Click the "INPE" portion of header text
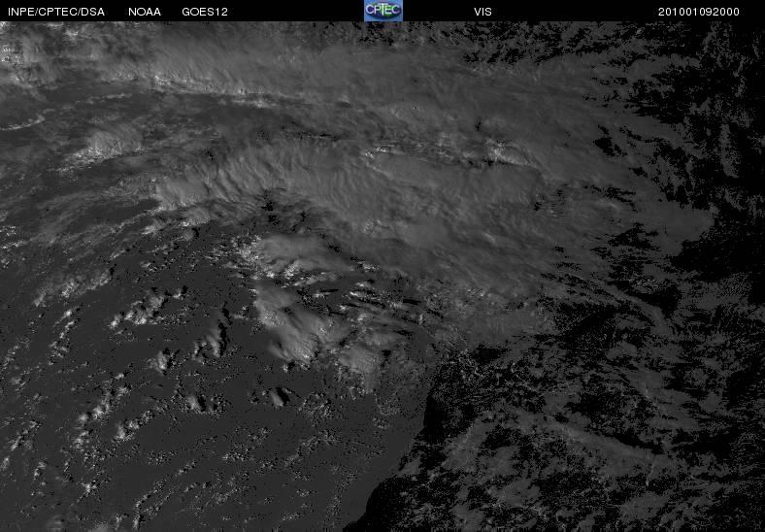The height and width of the screenshot is (532, 765). click(x=21, y=12)
